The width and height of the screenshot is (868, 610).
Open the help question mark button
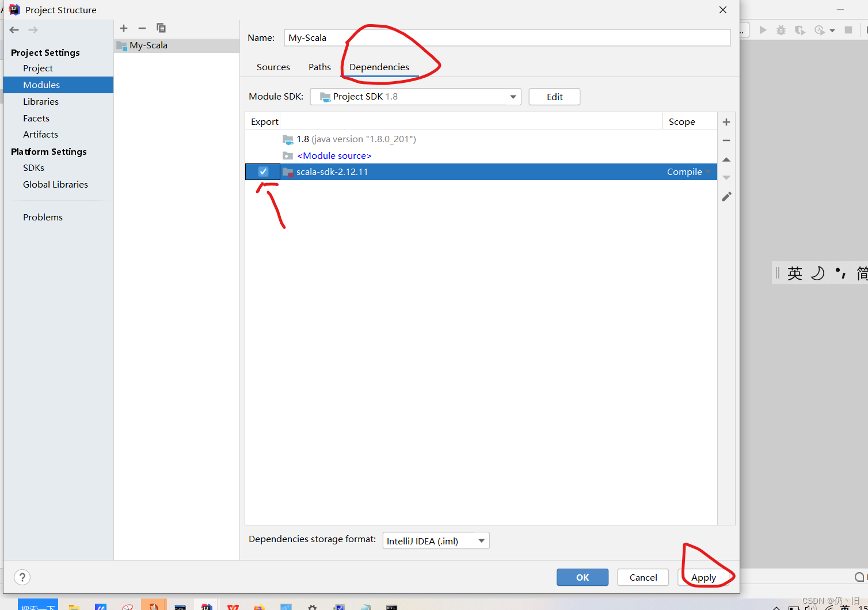coord(22,577)
